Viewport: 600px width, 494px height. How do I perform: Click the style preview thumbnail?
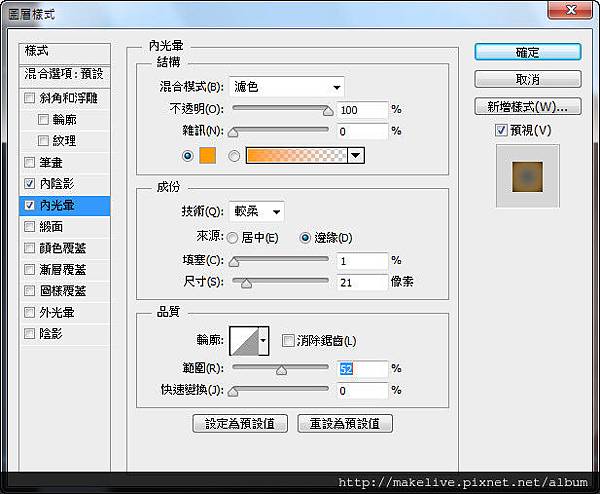pyautogui.click(x=528, y=176)
